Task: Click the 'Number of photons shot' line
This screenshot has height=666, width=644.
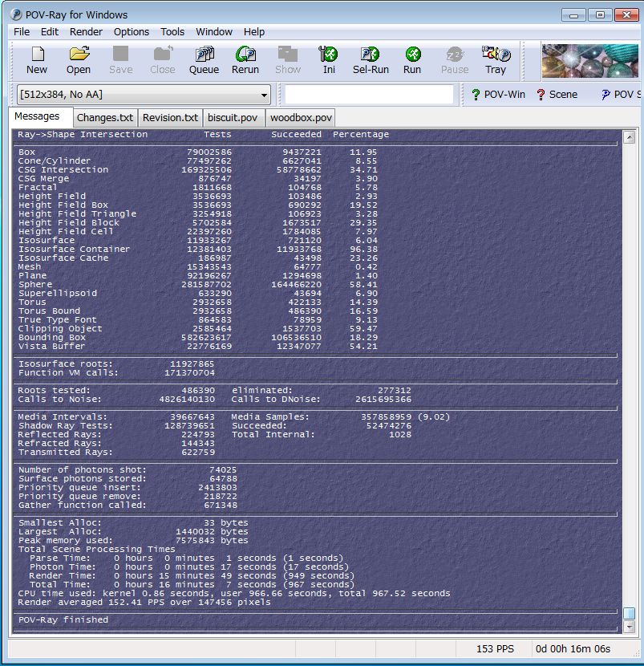Action: pos(128,469)
